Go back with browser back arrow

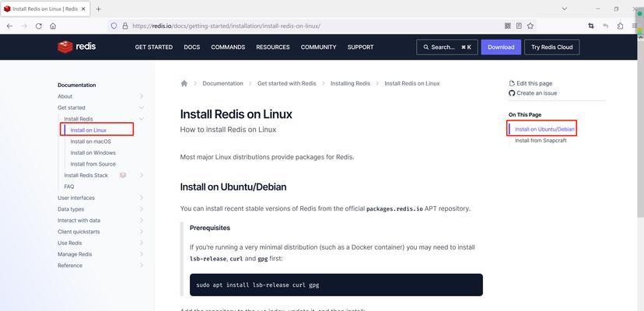pyautogui.click(x=9, y=26)
